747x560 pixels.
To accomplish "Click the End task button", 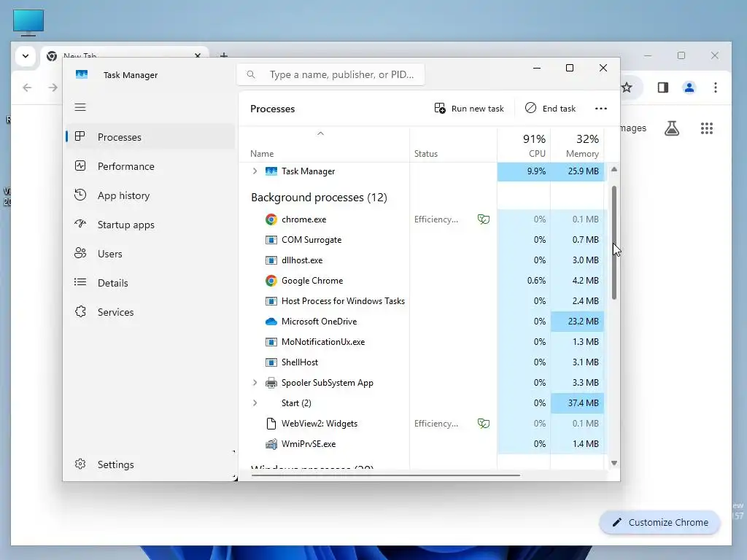I will (x=550, y=109).
